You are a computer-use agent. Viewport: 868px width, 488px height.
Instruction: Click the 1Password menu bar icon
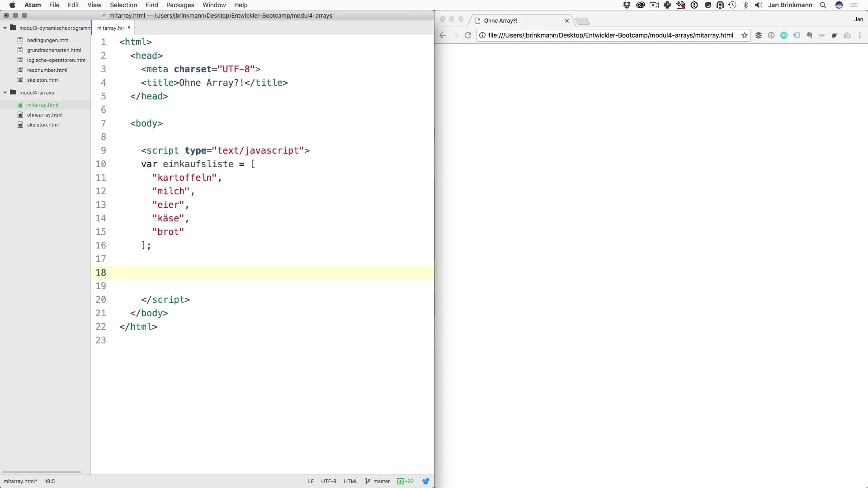tap(694, 5)
